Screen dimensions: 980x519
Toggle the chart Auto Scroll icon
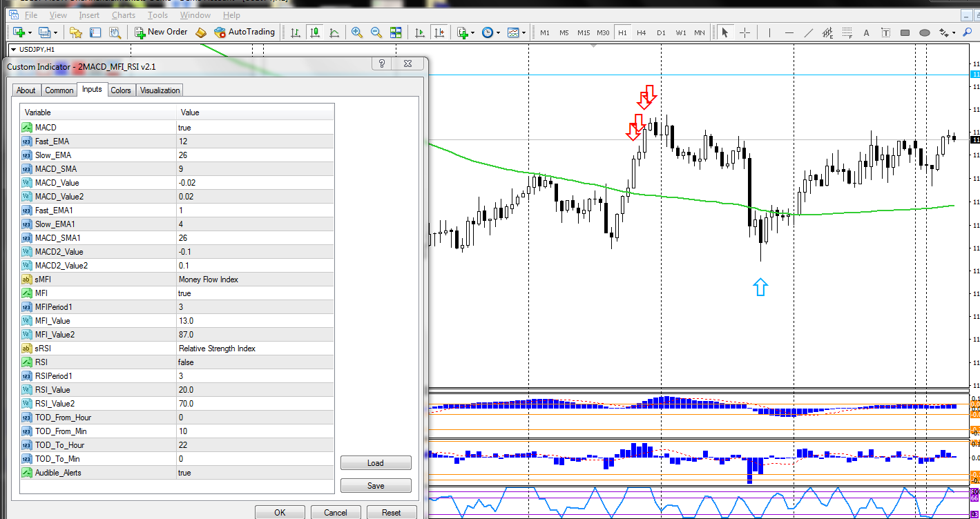(419, 32)
